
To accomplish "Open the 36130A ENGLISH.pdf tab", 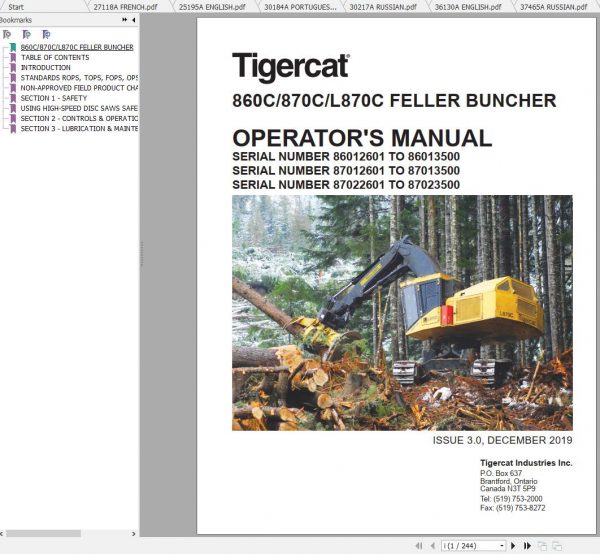I will click(468, 7).
